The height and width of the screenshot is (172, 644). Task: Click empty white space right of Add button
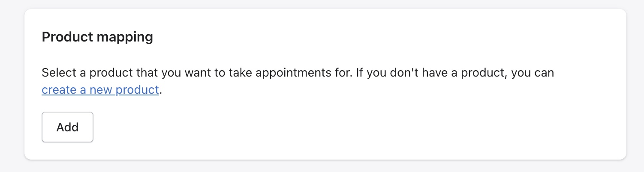[300, 127]
